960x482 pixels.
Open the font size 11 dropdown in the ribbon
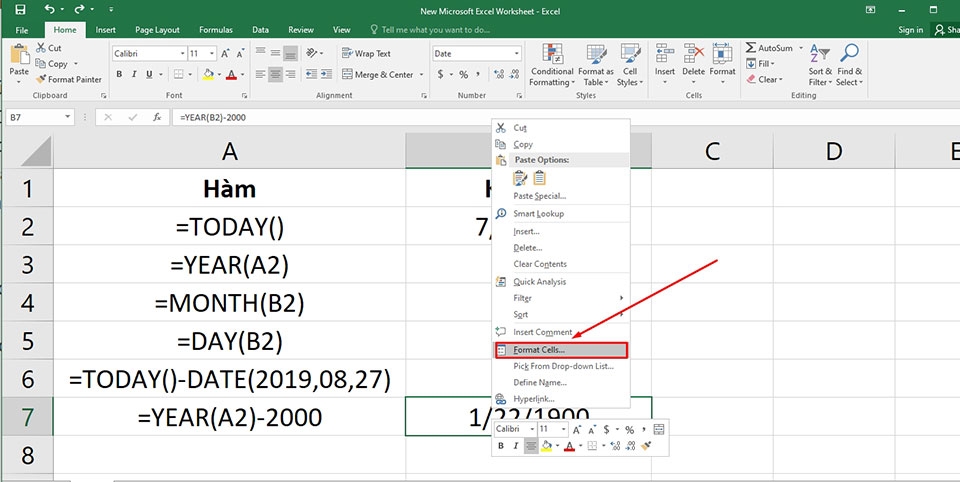212,54
